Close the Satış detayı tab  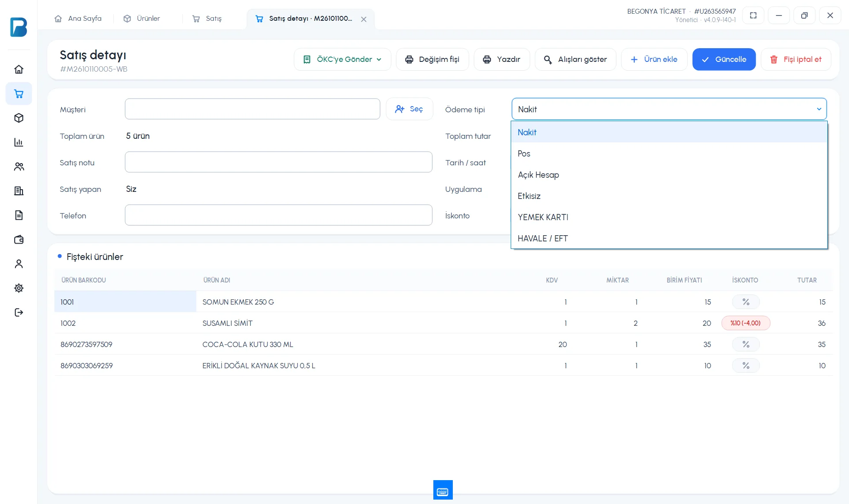tap(363, 19)
